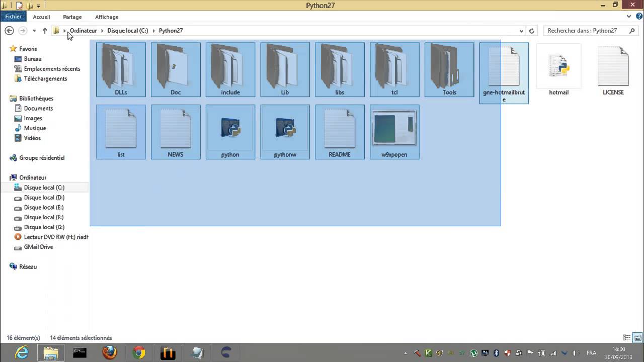
Task: Select the README file
Action: [340, 132]
